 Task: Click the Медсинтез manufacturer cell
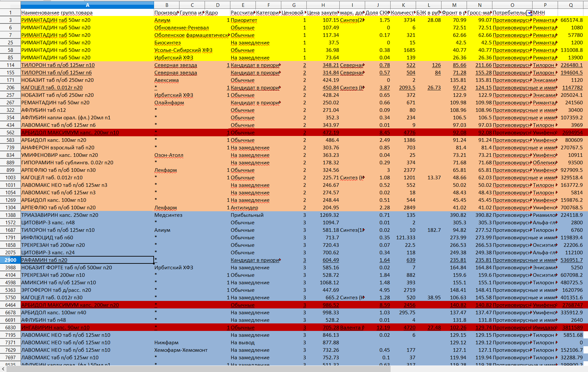tap(168, 215)
